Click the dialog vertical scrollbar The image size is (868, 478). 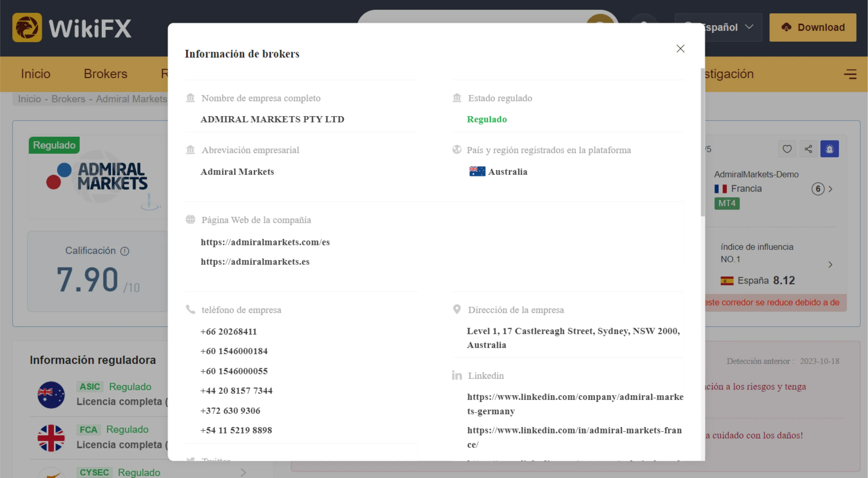[702, 142]
